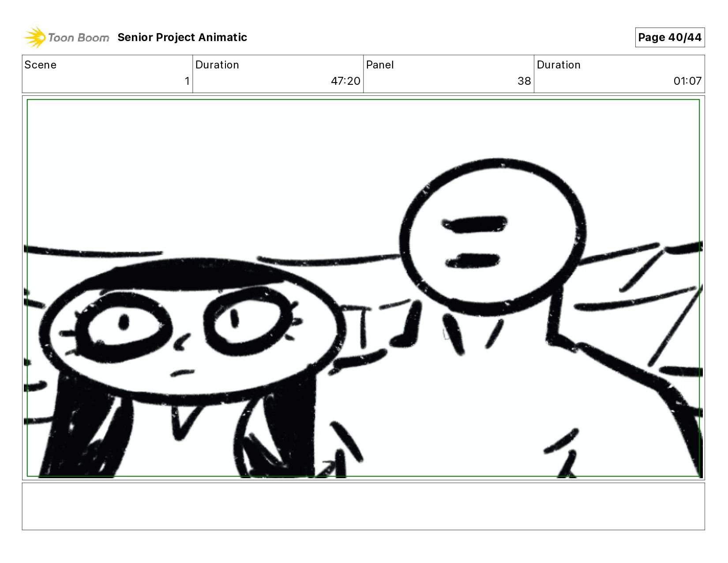The width and height of the screenshot is (728, 563).
Task: Click the Scene header label
Action: (x=41, y=65)
